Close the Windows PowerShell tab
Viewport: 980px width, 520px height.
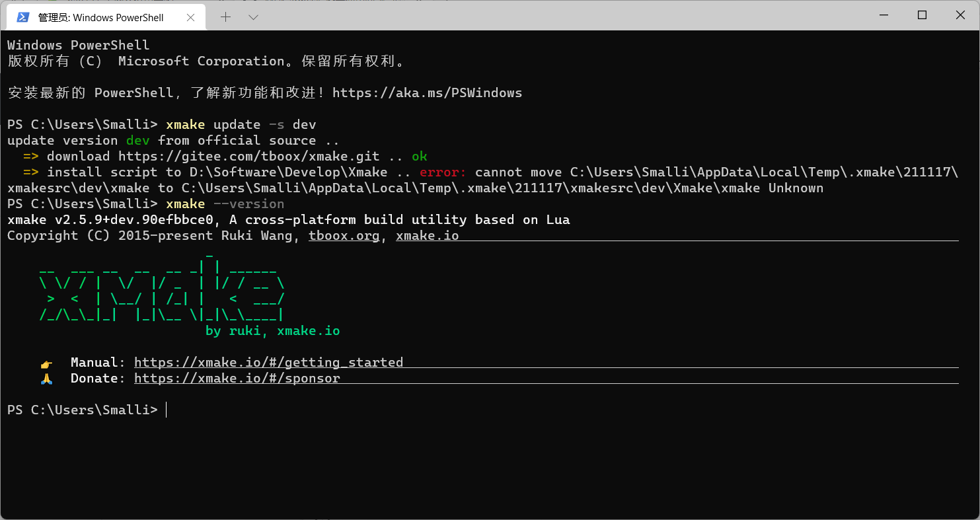point(191,18)
